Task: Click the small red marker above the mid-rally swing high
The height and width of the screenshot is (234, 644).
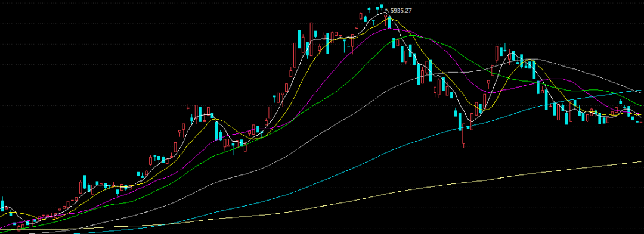Action: [x=188, y=108]
